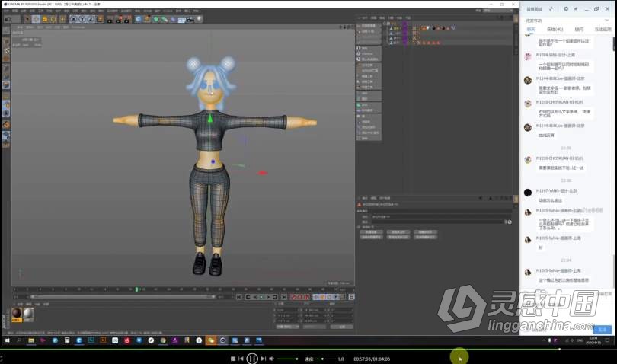Adjust the video volume slider
Screen dimensions: 617x364
point(288,359)
